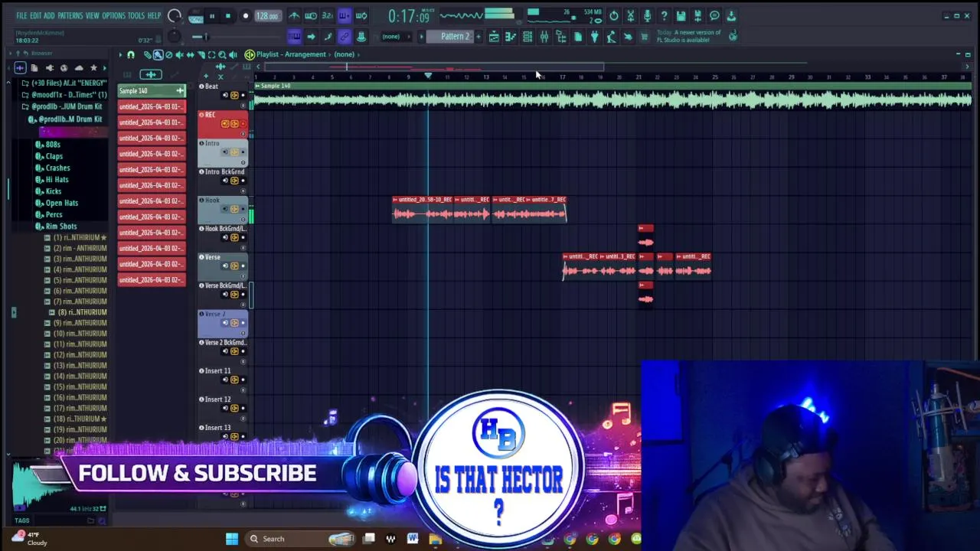Open the project info document icon
The height and width of the screenshot is (551, 980).
pos(578,37)
